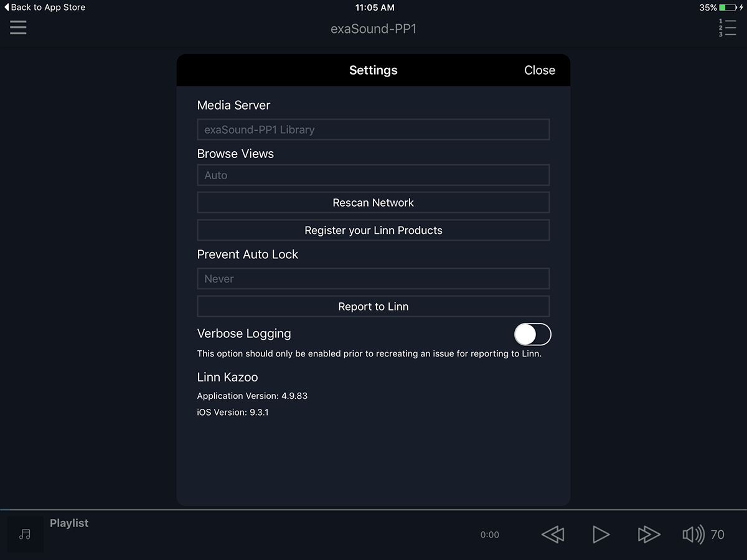Open the hamburger menu icon

coord(18,27)
